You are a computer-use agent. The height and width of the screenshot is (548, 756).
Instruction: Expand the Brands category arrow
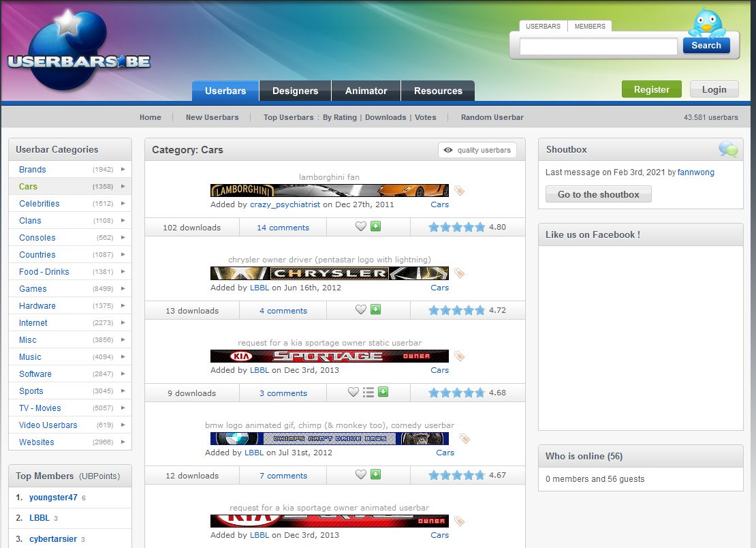[123, 169]
